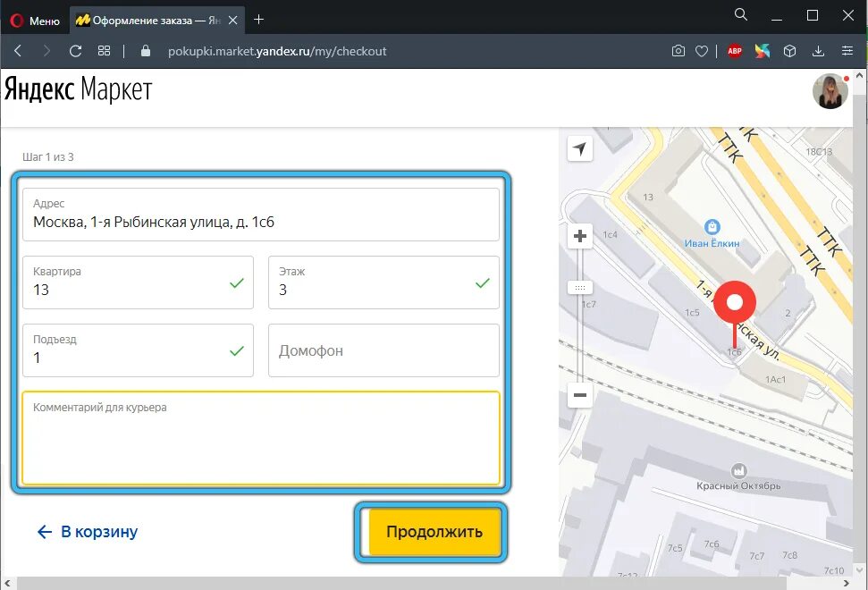
Task: Open the Adblock Plus extension
Action: [735, 51]
